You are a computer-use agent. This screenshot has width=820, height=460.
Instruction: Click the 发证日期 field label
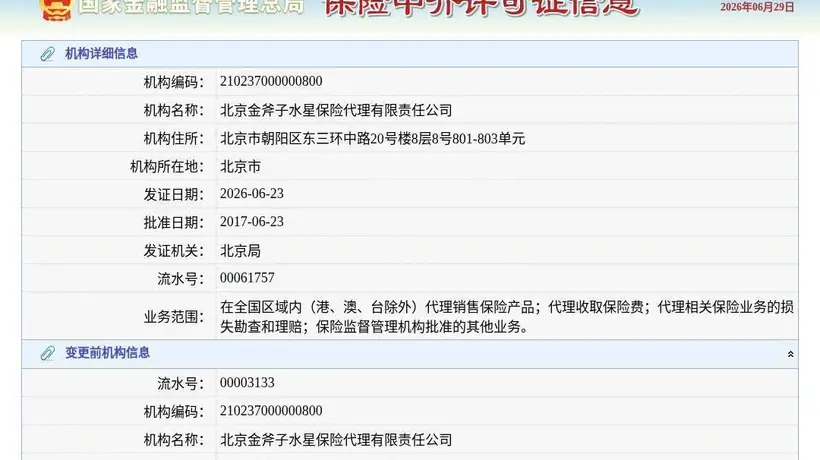pyautogui.click(x=174, y=195)
